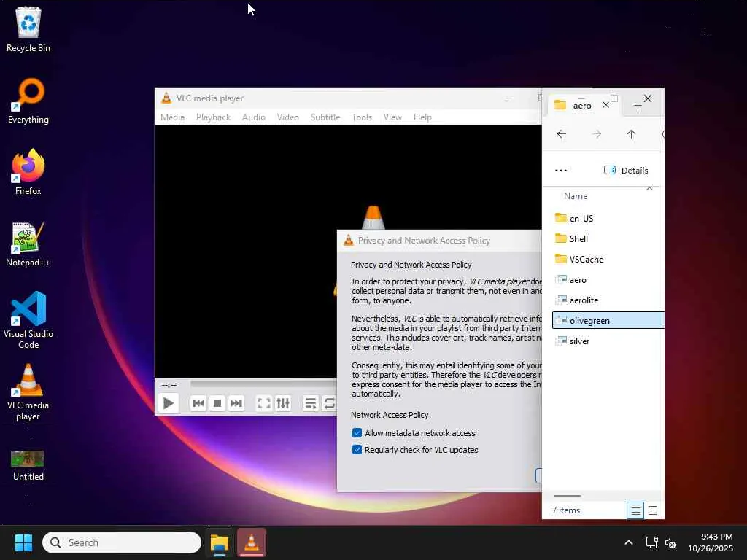
Task: Uncheck Regularly check for VLC updates
Action: click(x=357, y=449)
